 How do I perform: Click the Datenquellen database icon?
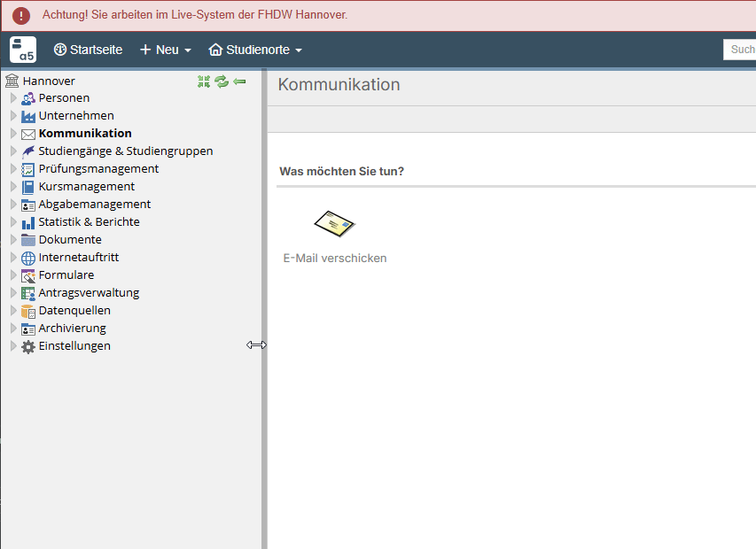[x=28, y=311]
